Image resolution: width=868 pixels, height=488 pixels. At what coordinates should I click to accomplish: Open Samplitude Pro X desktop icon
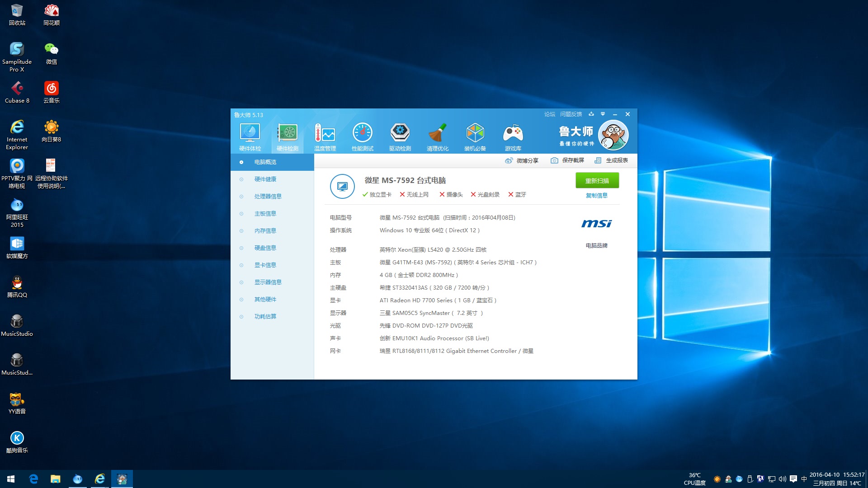tap(17, 57)
